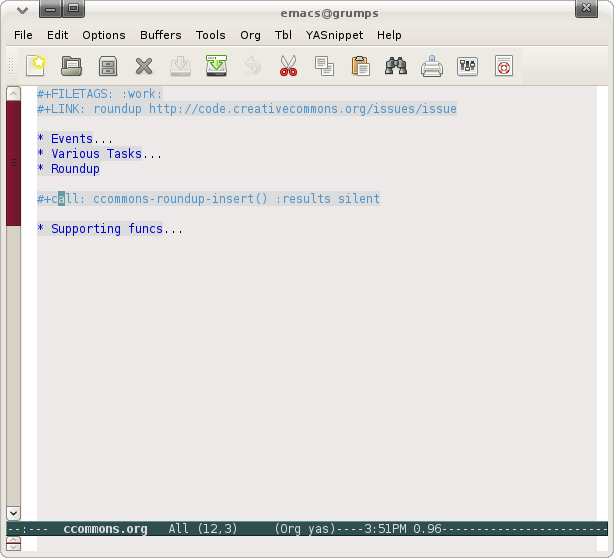Click the ccommons.org buffer name in mode line
Screen dimensions: 614x558
click(105, 529)
